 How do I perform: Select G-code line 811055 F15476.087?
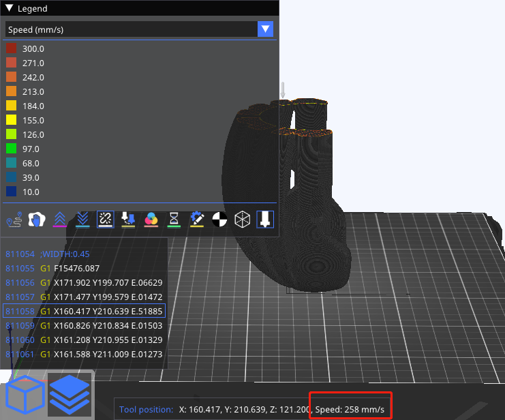pyautogui.click(x=70, y=268)
